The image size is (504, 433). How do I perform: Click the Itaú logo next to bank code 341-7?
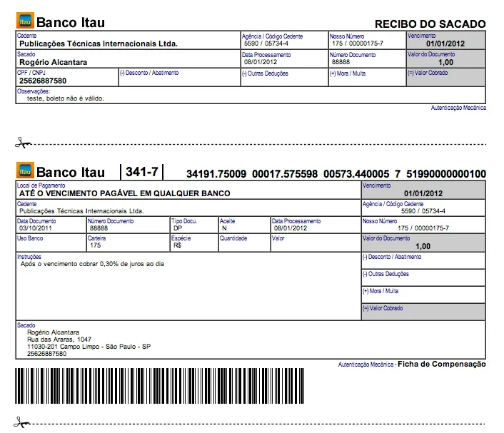[25, 170]
